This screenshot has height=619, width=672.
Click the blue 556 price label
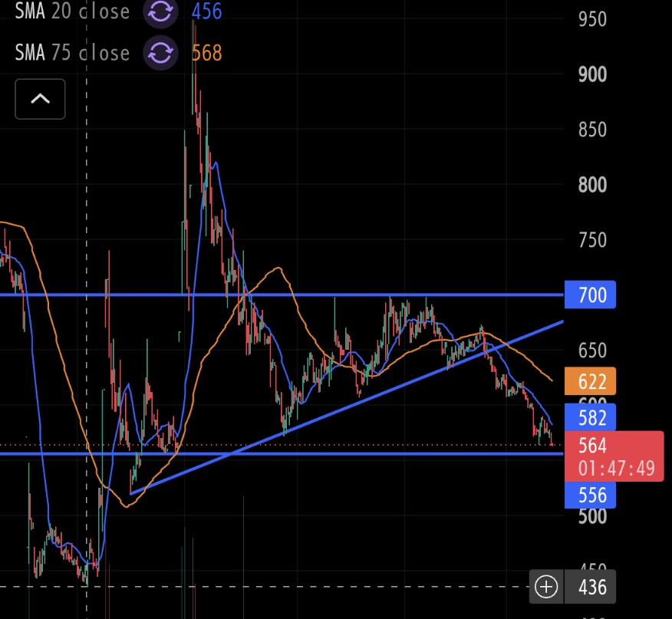tap(590, 495)
